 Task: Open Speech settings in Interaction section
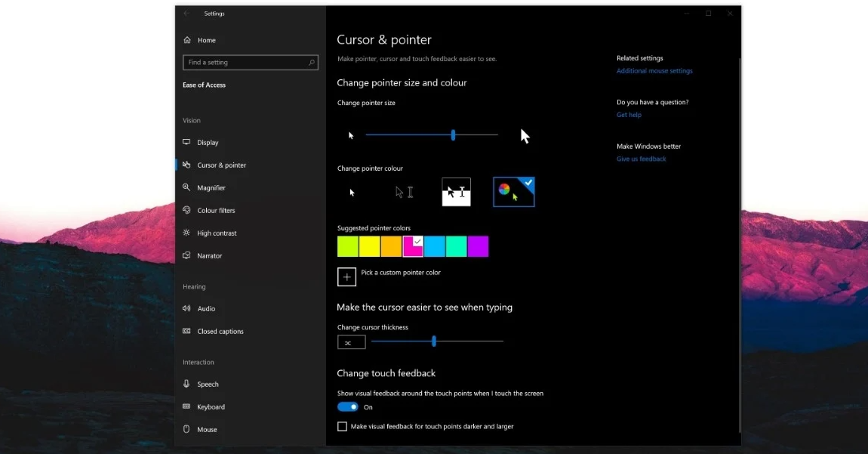(208, 385)
